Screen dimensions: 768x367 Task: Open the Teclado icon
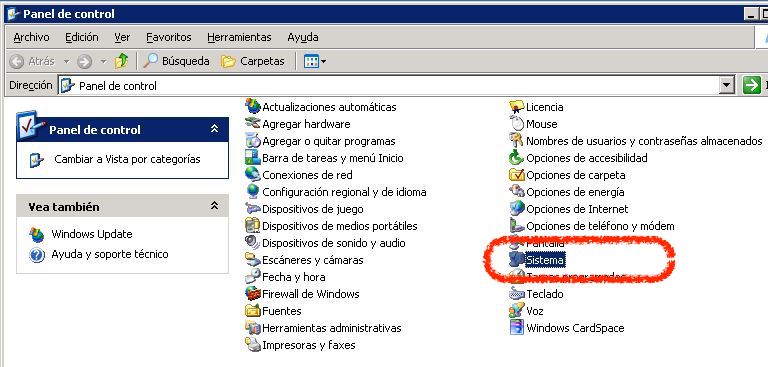517,294
